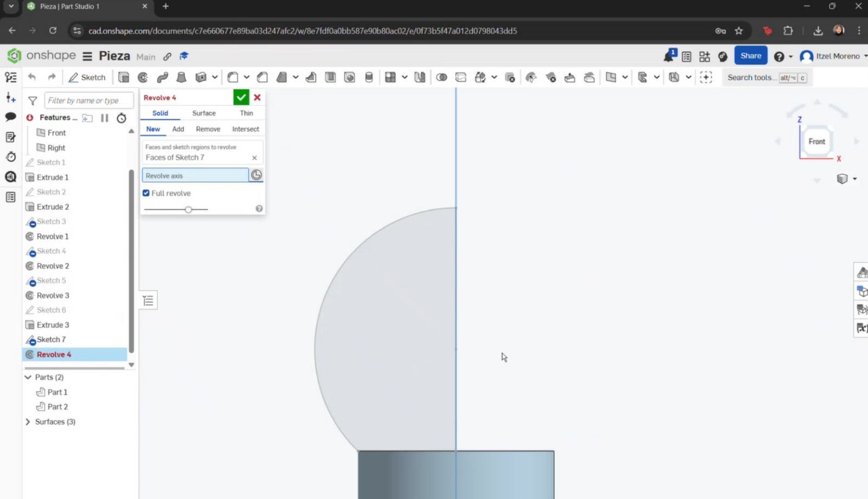
Task: Open the Shell tool
Action: (x=329, y=77)
